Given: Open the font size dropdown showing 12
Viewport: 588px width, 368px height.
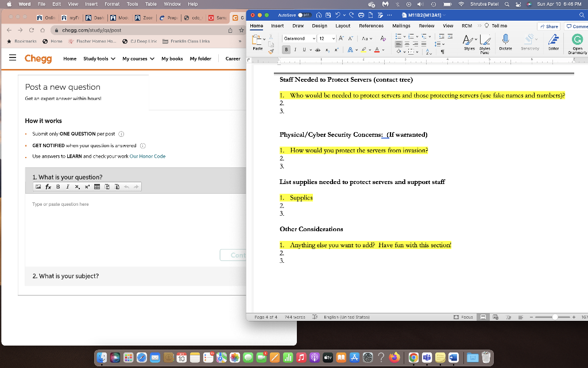Looking at the screenshot, I should [x=334, y=38].
